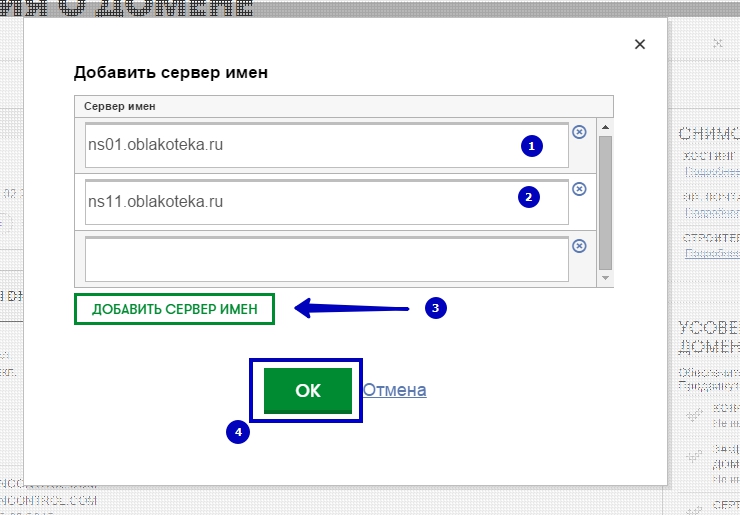
Task: Click the empty third name server field
Action: click(x=326, y=259)
